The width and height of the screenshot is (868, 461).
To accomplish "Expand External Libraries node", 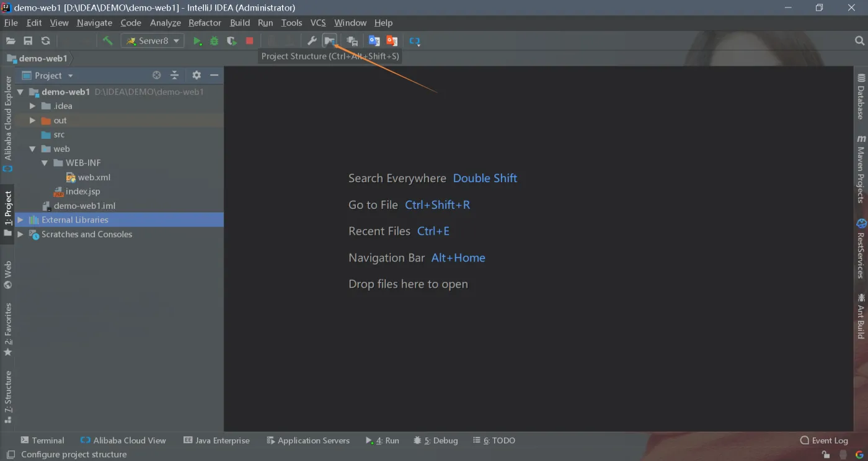I will point(20,220).
